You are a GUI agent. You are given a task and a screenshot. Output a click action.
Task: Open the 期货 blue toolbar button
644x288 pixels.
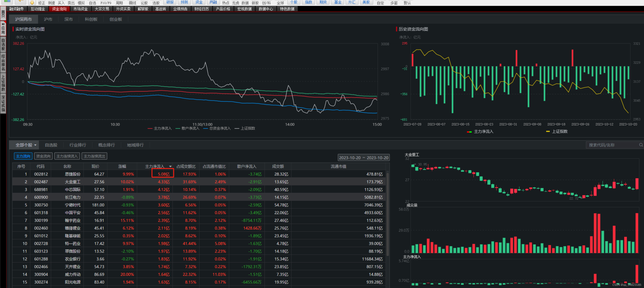coord(323,2)
